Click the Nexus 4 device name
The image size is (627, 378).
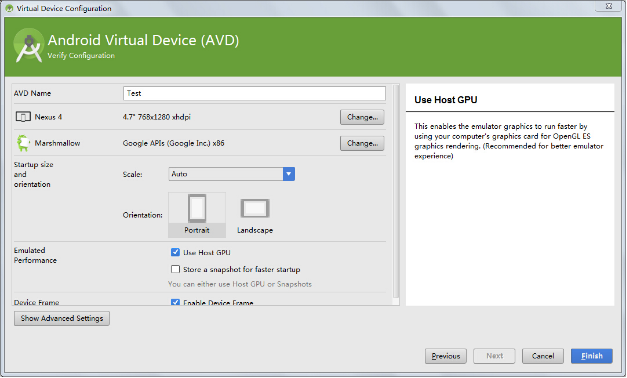coord(48,117)
